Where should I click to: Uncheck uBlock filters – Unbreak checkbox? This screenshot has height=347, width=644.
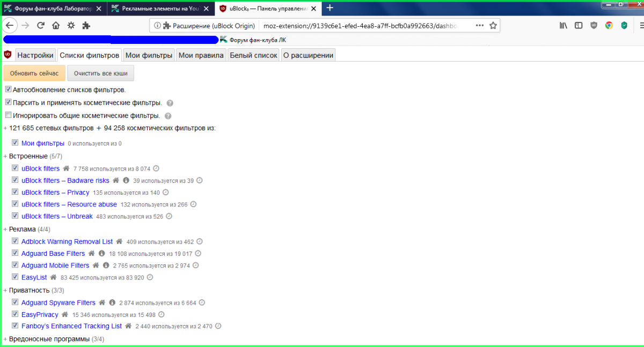pos(15,216)
